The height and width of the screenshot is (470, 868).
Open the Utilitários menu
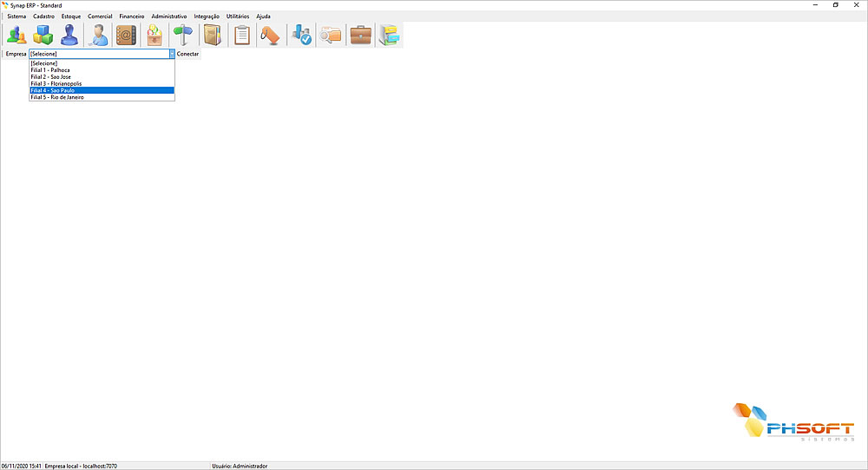click(x=237, y=16)
